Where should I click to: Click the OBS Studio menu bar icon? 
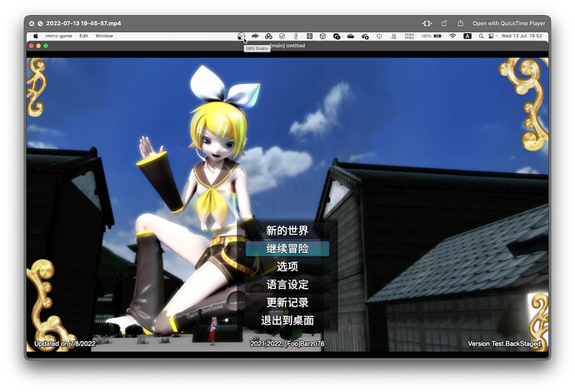coord(241,37)
